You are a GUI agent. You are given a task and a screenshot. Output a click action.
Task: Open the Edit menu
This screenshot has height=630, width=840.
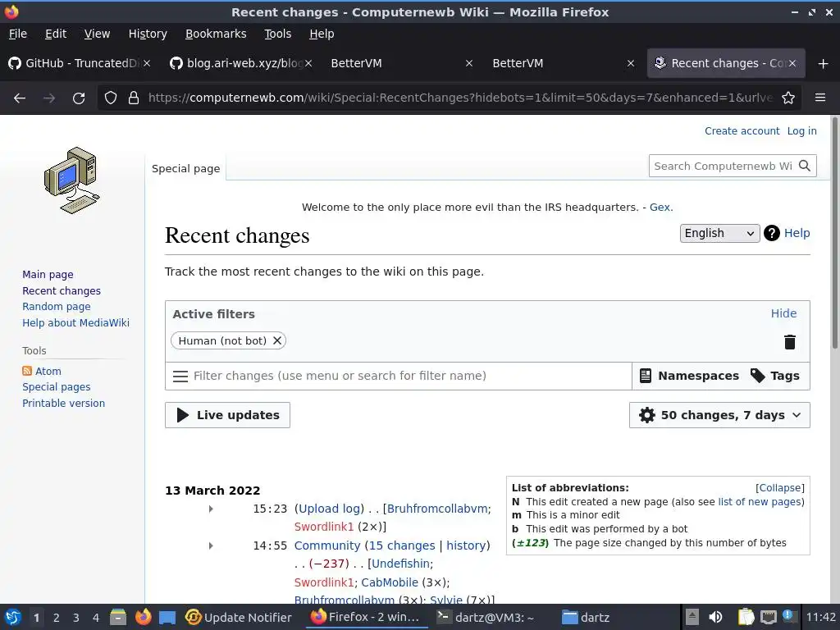(56, 34)
